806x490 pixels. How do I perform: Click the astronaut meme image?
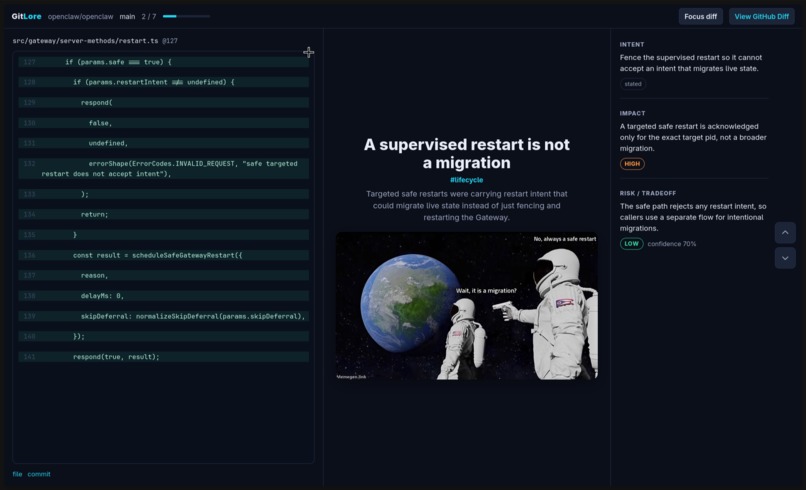(466, 306)
